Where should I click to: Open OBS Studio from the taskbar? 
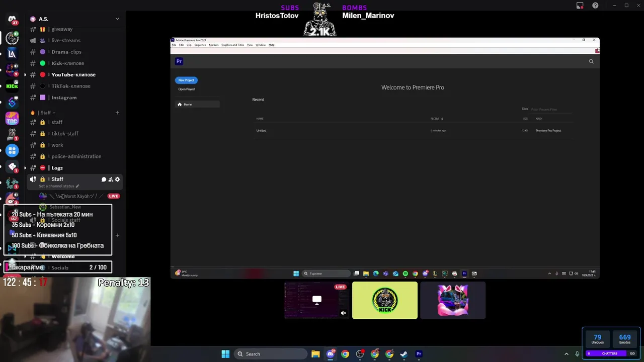pos(360,354)
